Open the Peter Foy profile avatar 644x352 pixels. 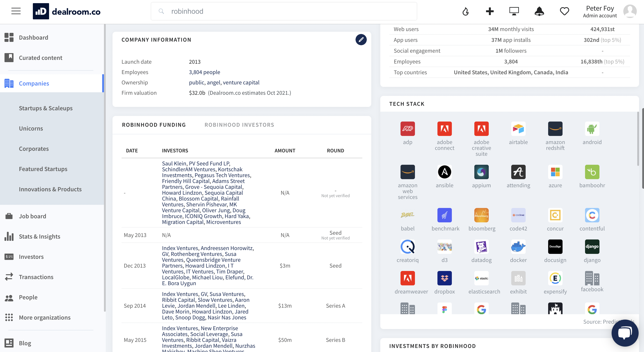(x=630, y=11)
